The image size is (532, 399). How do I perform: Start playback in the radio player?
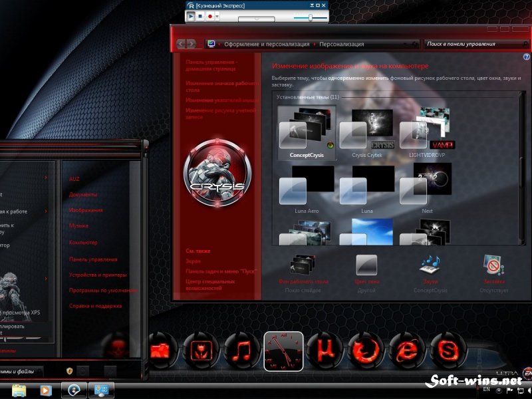[191, 16]
